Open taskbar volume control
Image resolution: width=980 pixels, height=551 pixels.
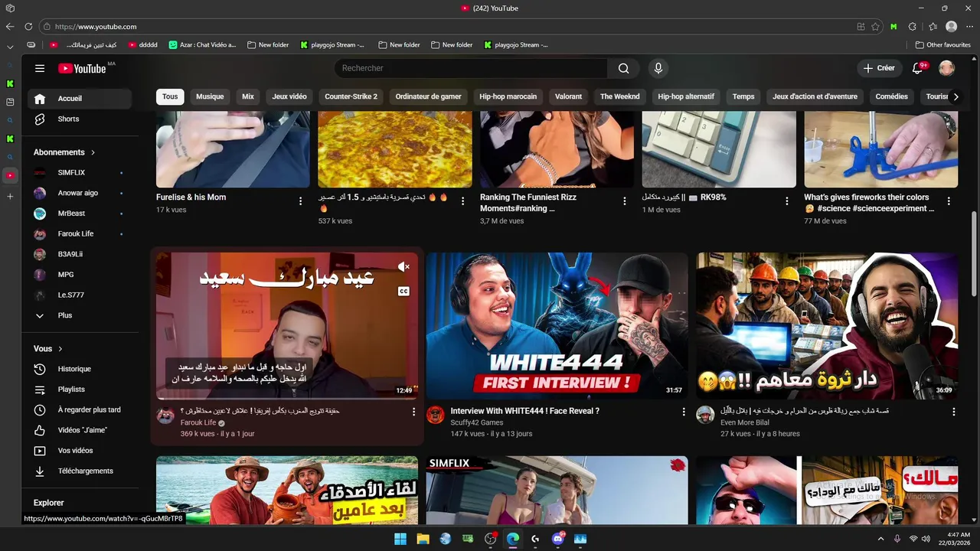pyautogui.click(x=926, y=539)
